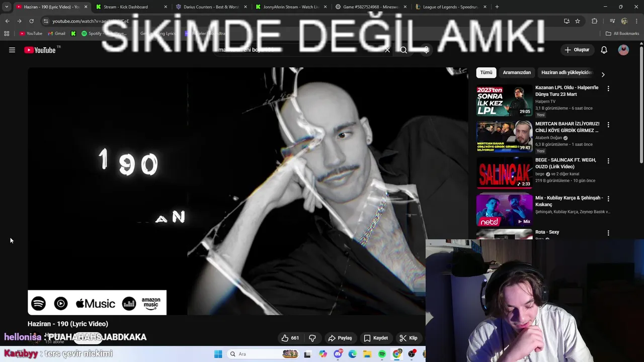
Task: Select the Tümü filter chip
Action: click(486, 72)
